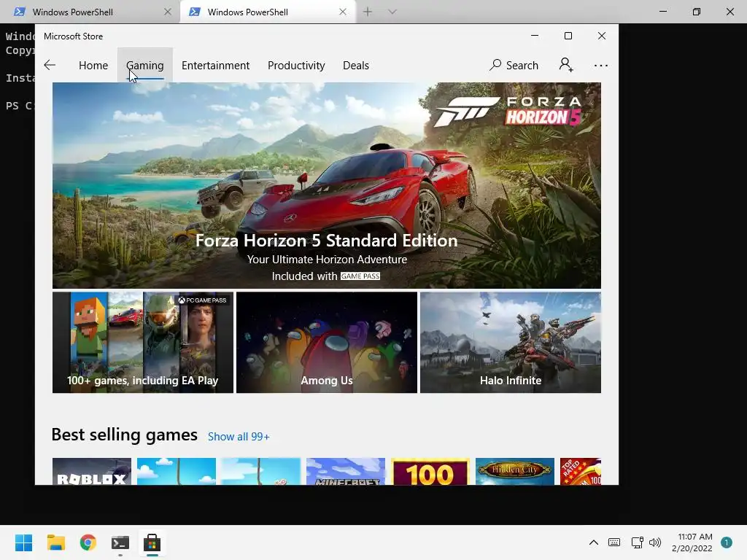Open the Store three-dots more menu
747x560 pixels.
click(x=601, y=65)
